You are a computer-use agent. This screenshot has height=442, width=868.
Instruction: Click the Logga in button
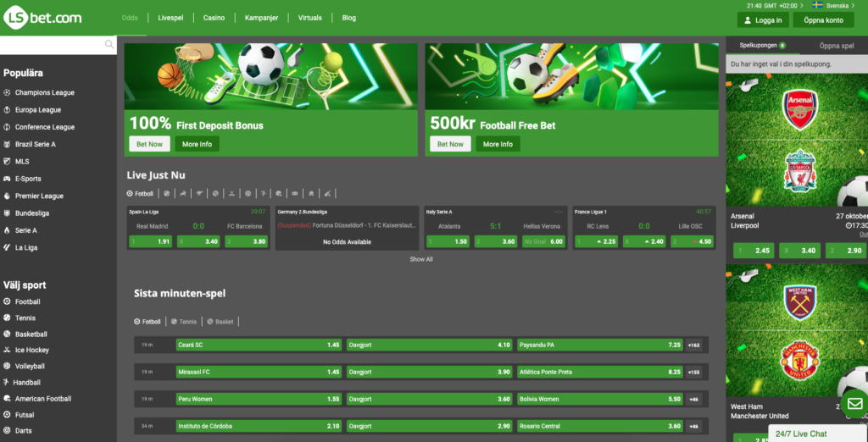coord(763,20)
